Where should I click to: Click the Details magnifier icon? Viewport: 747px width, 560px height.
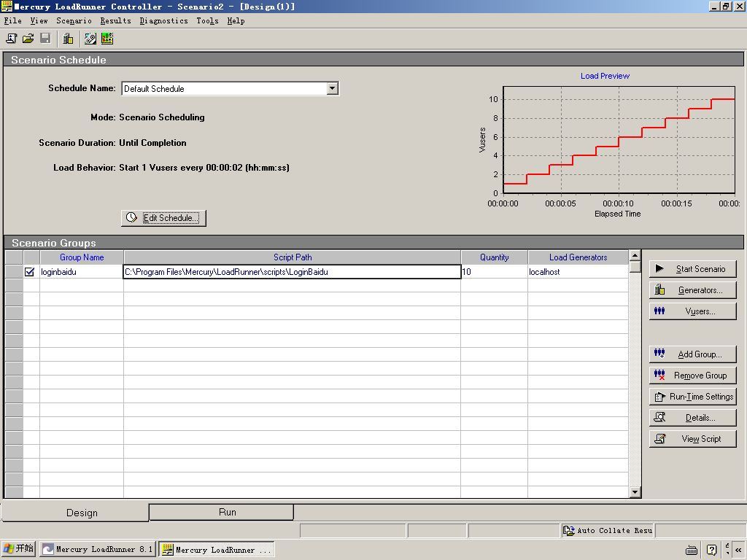coord(659,417)
